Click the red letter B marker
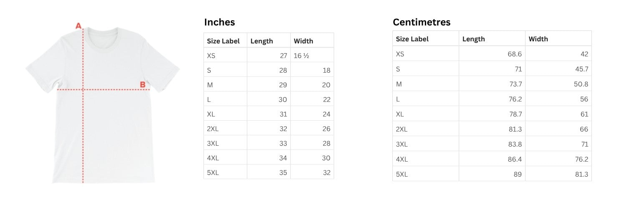Screen dimensions: 644x200 (143, 85)
